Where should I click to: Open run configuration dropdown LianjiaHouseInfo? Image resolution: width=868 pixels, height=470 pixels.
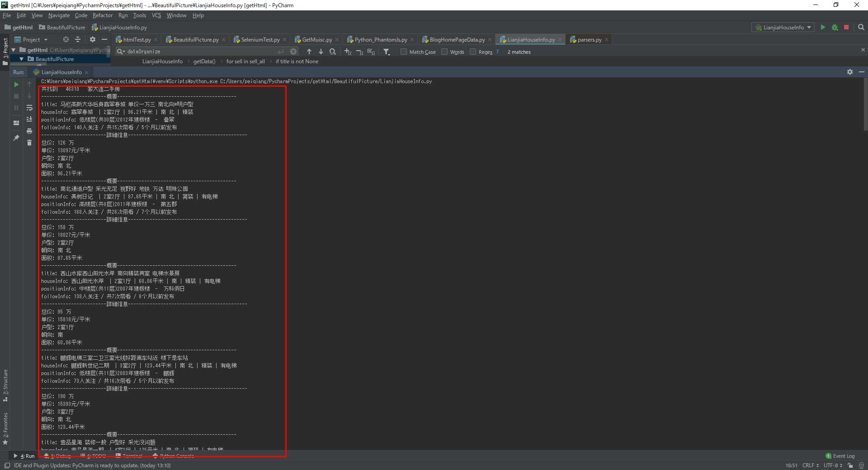point(783,28)
